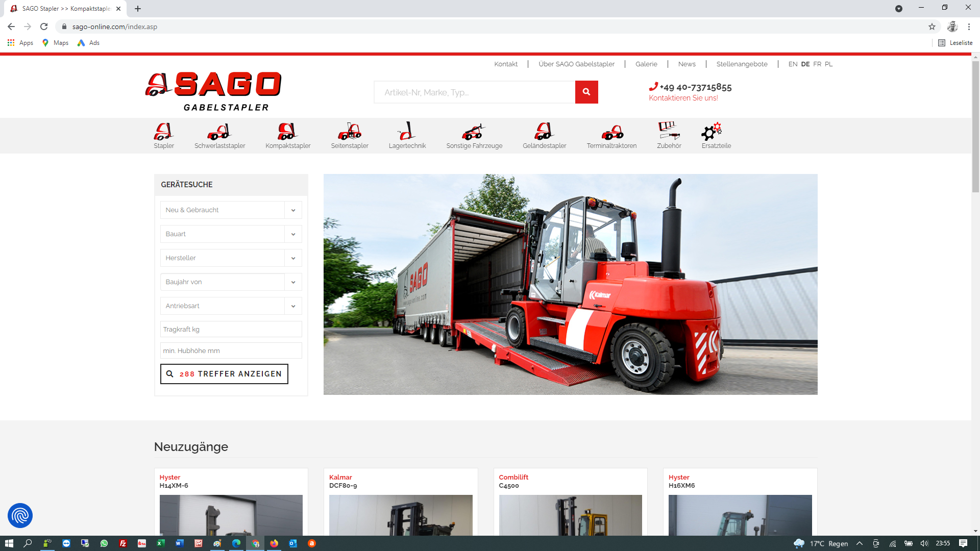This screenshot has height=551, width=980.
Task: Click the Kalmar forklift banner image
Action: pos(570,284)
